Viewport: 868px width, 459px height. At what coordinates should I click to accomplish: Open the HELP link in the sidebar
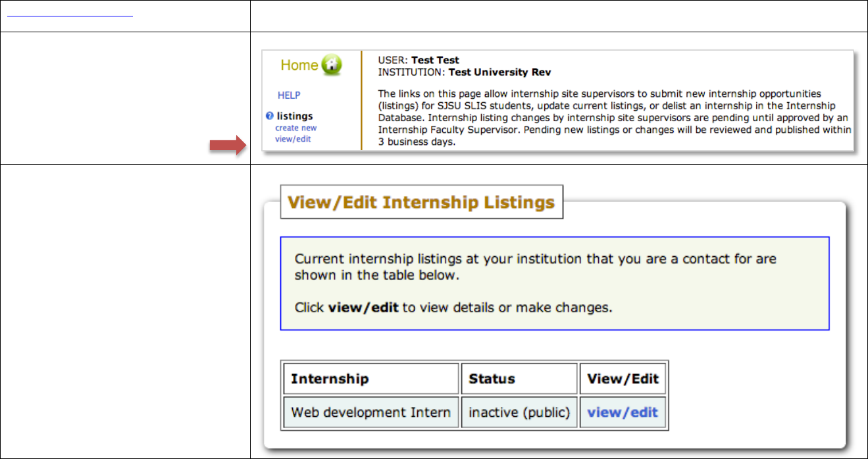tap(289, 95)
